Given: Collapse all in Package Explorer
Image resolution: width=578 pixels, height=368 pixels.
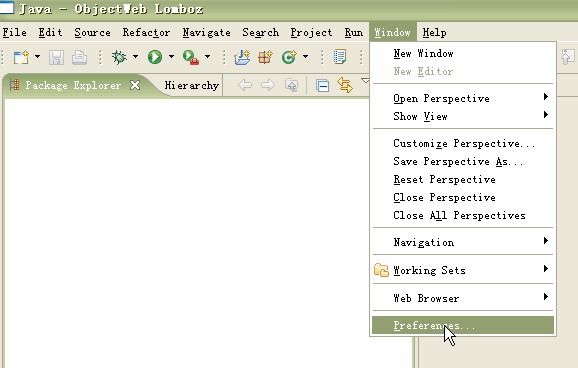Looking at the screenshot, I should point(323,86).
